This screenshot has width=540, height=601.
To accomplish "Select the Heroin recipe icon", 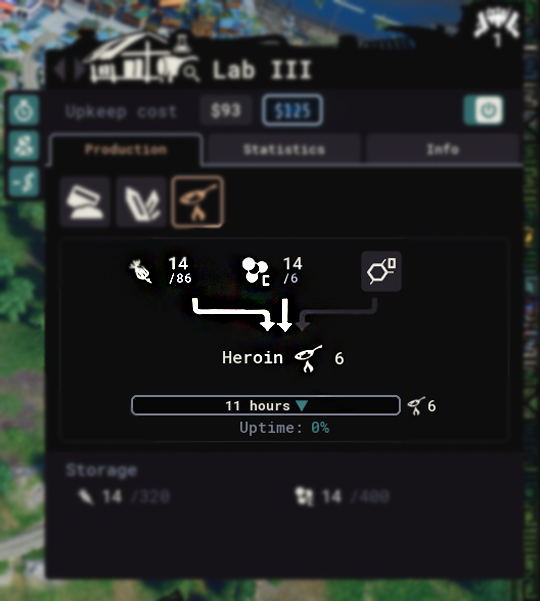I will click(197, 202).
